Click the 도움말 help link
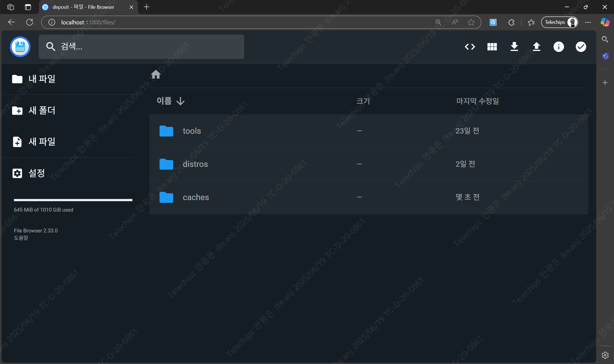The width and height of the screenshot is (614, 364). 21,238
